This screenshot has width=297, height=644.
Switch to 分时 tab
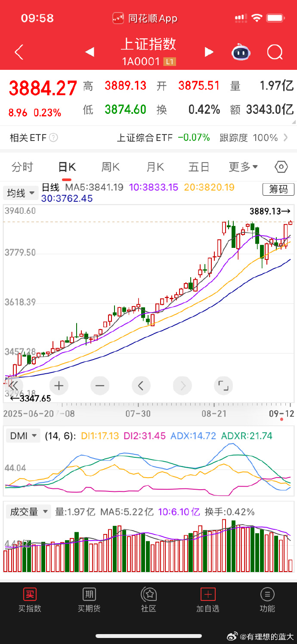point(22,167)
